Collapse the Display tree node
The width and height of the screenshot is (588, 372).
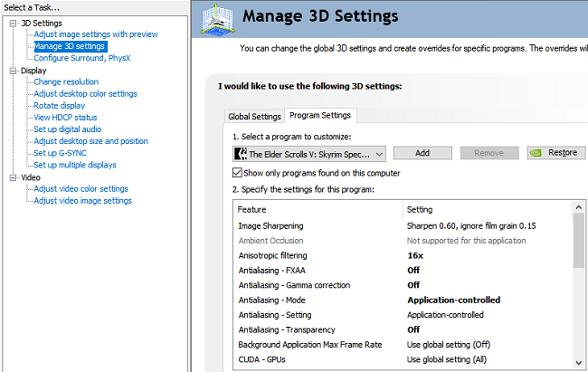click(14, 70)
